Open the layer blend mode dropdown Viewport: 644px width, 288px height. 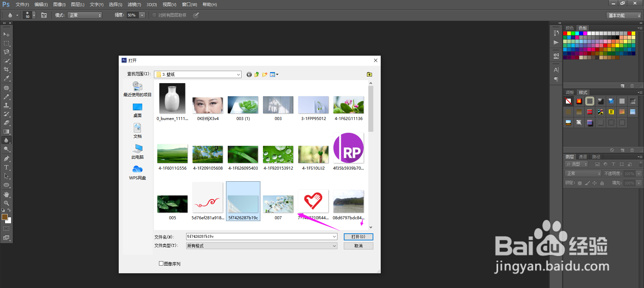pyautogui.click(x=583, y=173)
